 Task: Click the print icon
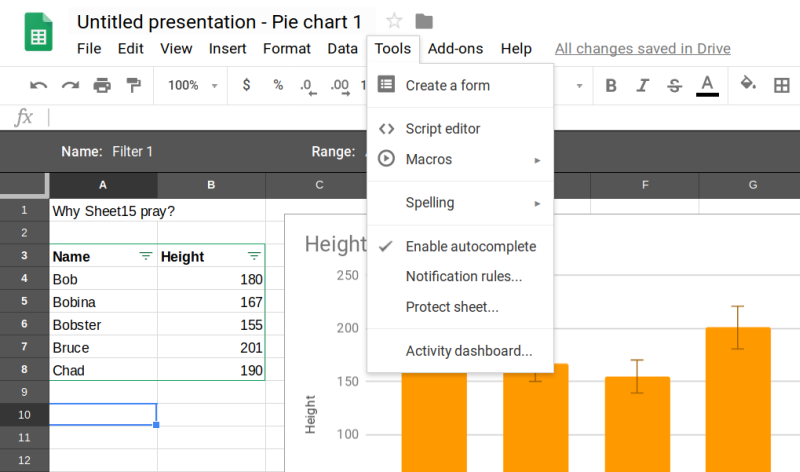(x=102, y=86)
